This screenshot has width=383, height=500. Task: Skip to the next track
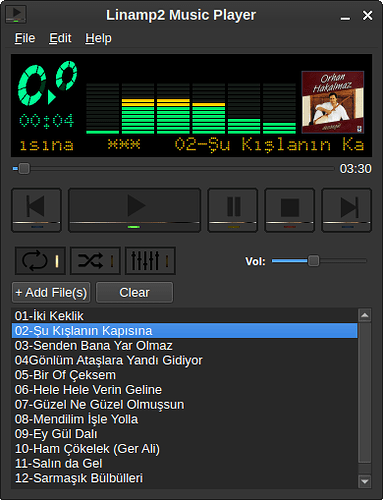(346, 210)
